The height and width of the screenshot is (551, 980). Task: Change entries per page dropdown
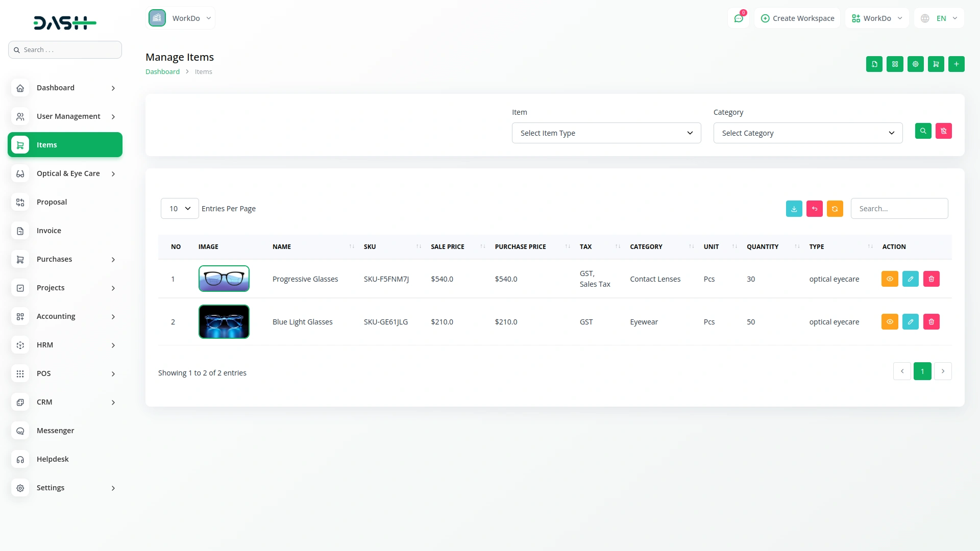coord(179,209)
